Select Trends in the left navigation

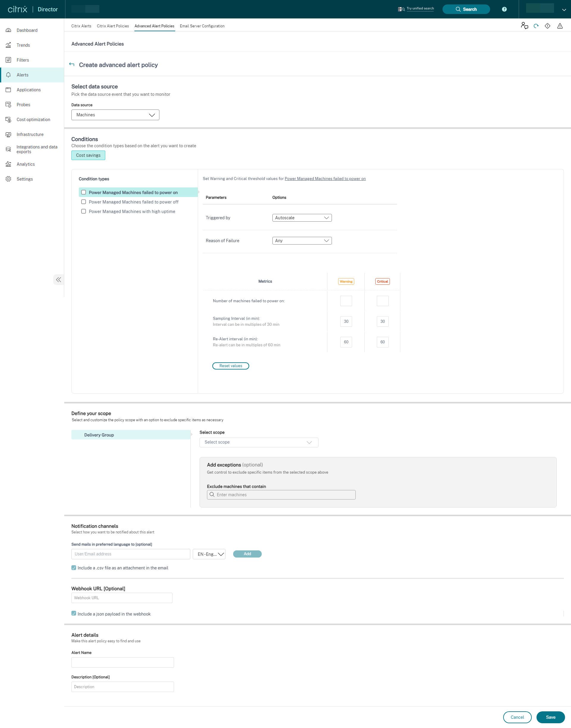(23, 45)
